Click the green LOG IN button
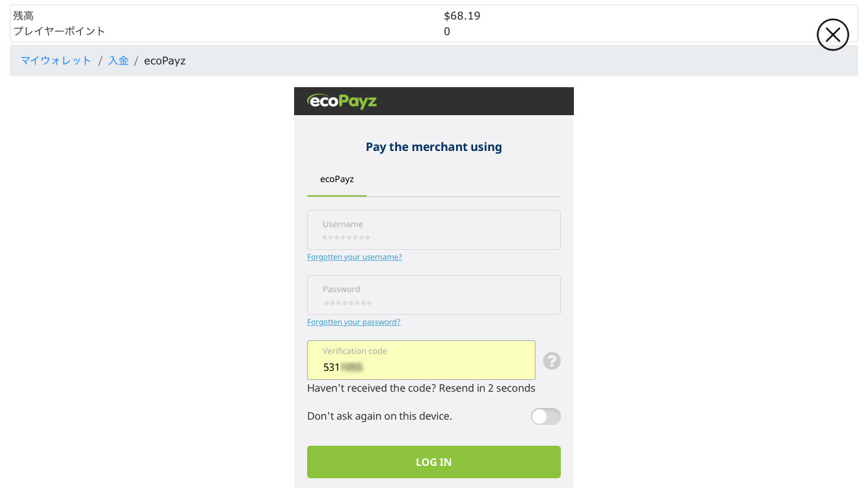 coord(434,462)
